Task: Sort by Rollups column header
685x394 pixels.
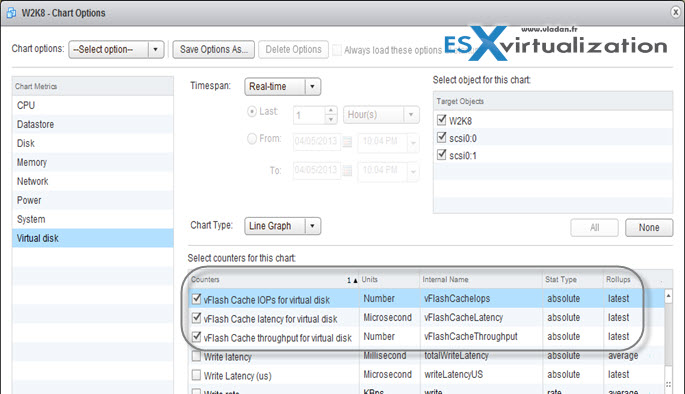Action: pyautogui.click(x=633, y=280)
